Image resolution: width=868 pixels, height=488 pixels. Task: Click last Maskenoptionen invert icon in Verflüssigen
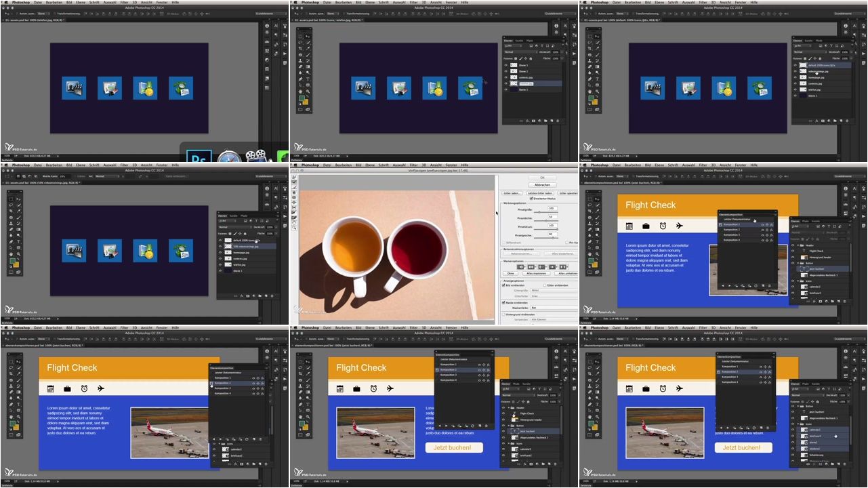564,267
